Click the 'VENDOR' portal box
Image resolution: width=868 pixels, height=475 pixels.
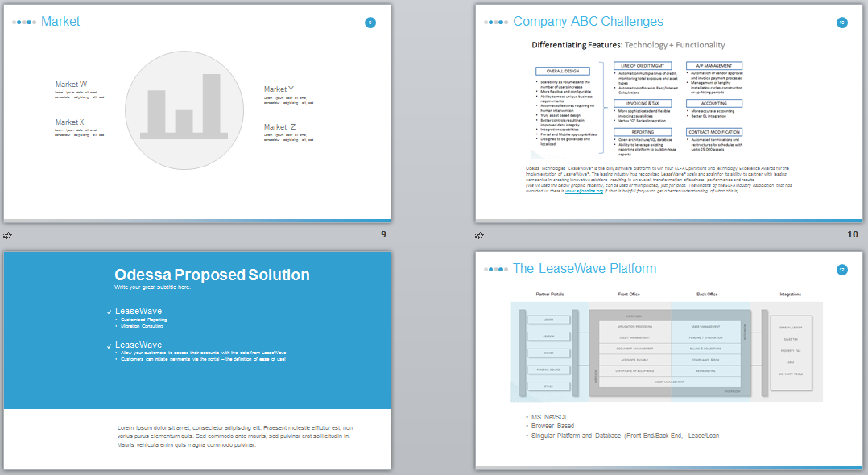[x=548, y=336]
